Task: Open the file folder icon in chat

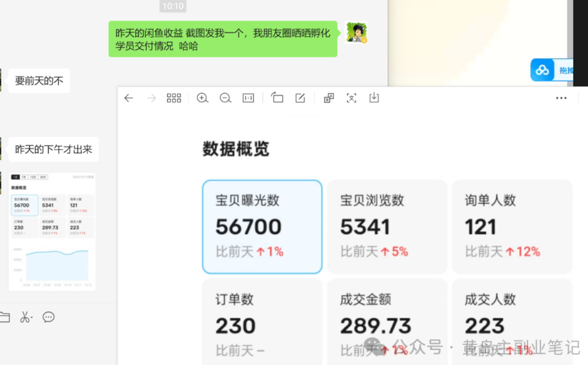Action: [x=4, y=317]
